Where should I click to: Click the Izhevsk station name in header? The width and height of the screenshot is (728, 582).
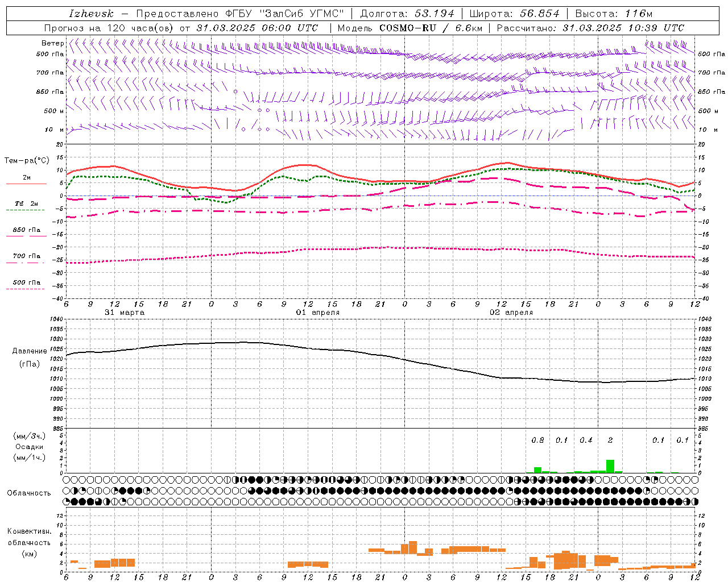click(91, 14)
